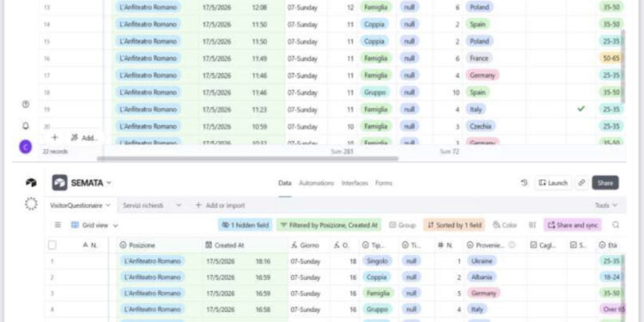Open Sum 281 summary dropdown
The height and width of the screenshot is (322, 644).
pyautogui.click(x=342, y=151)
